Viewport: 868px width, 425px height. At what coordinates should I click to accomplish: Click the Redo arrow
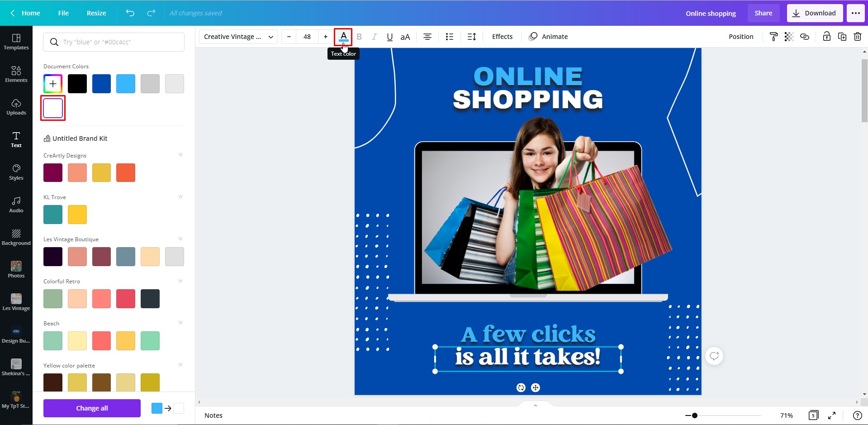coord(151,13)
